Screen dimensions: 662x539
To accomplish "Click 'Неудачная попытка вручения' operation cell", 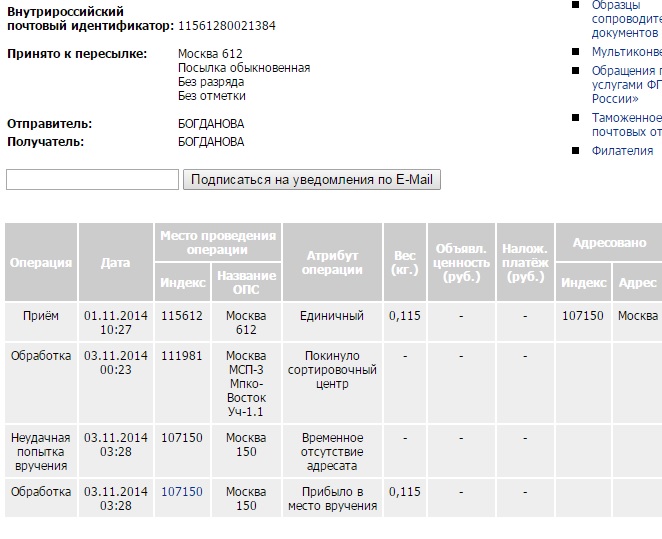I will point(41,451).
